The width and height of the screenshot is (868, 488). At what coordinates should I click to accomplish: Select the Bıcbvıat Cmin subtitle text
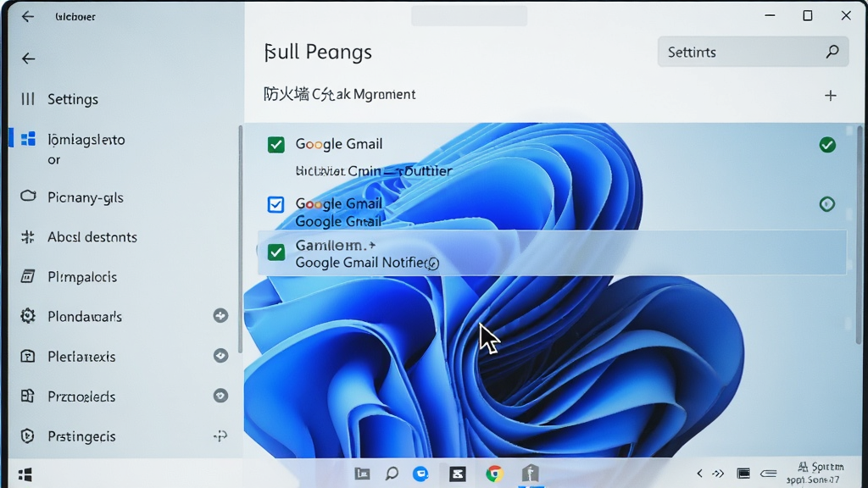(x=374, y=171)
